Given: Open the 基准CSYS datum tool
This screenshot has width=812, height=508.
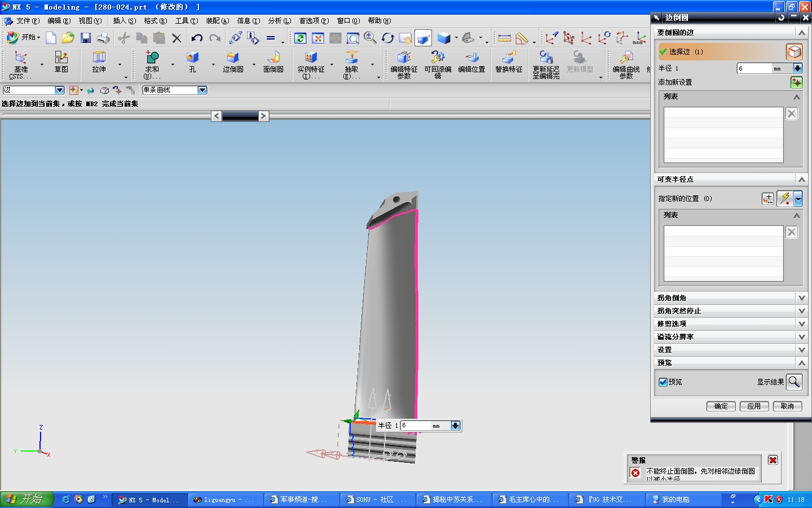Looking at the screenshot, I should 20,64.
